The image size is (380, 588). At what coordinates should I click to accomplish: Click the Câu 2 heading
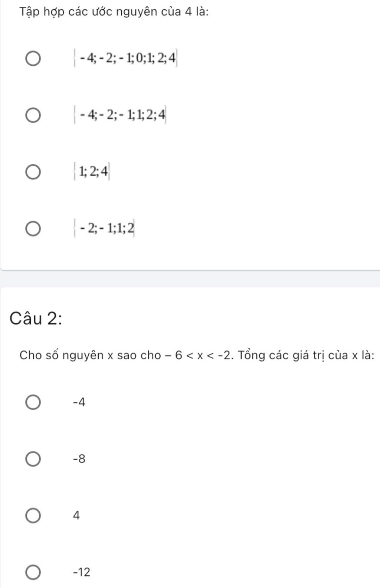point(36,319)
